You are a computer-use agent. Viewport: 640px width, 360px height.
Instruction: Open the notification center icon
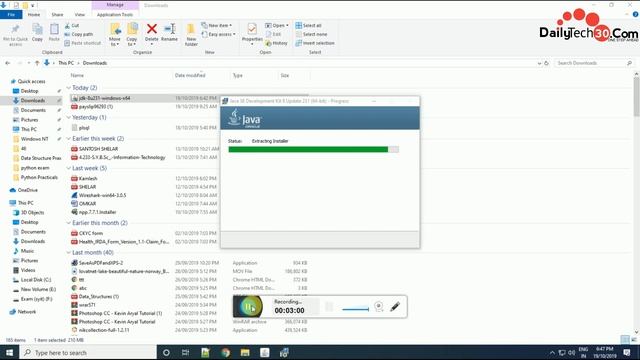627,352
